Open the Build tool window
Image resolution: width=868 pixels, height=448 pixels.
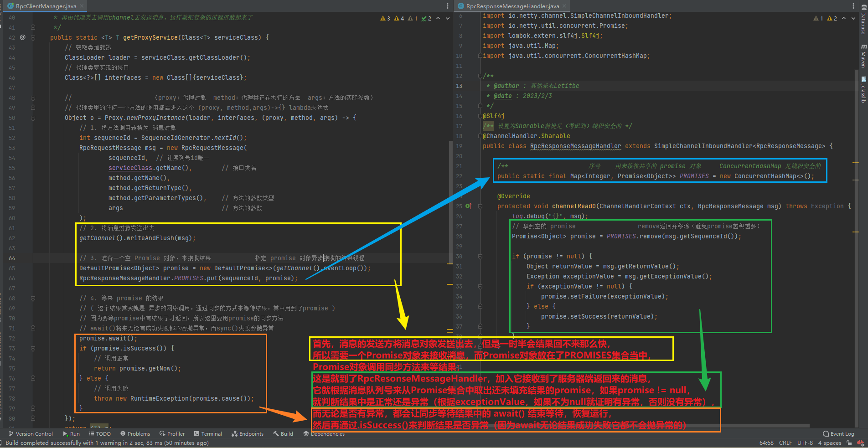[283, 434]
